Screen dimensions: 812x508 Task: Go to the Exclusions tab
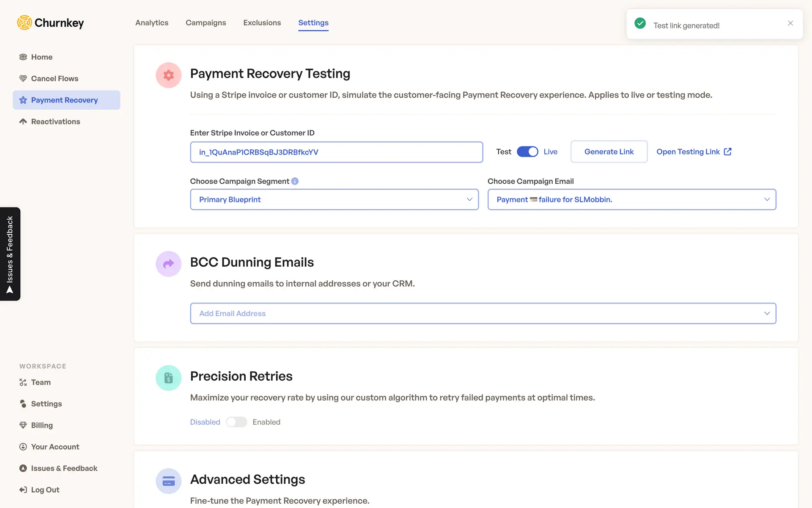coord(262,23)
